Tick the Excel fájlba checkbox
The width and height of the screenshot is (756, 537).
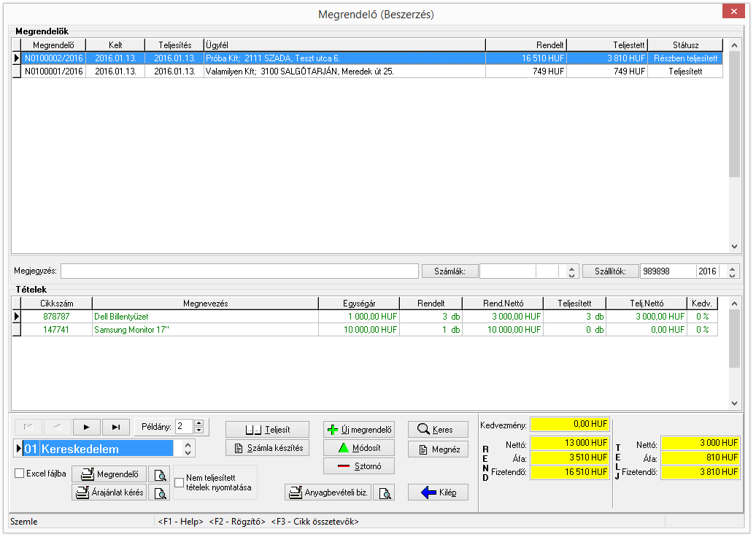pos(19,474)
